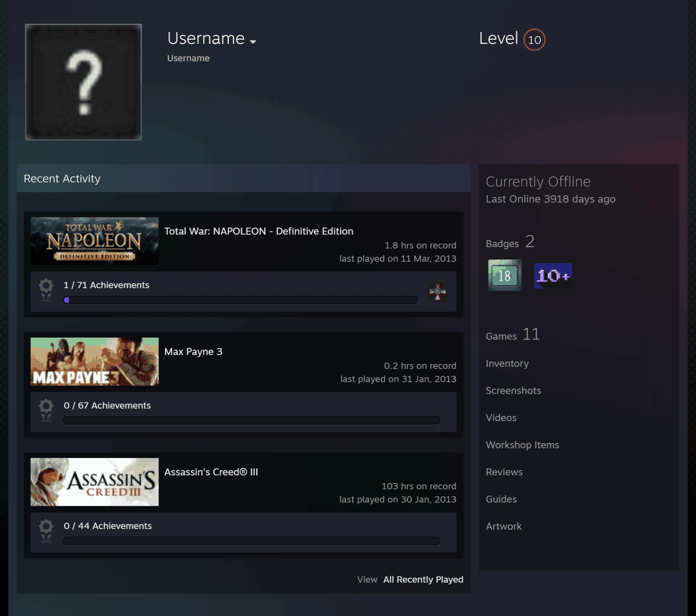Click the achievement trophy icon for Napoleon

(46, 290)
